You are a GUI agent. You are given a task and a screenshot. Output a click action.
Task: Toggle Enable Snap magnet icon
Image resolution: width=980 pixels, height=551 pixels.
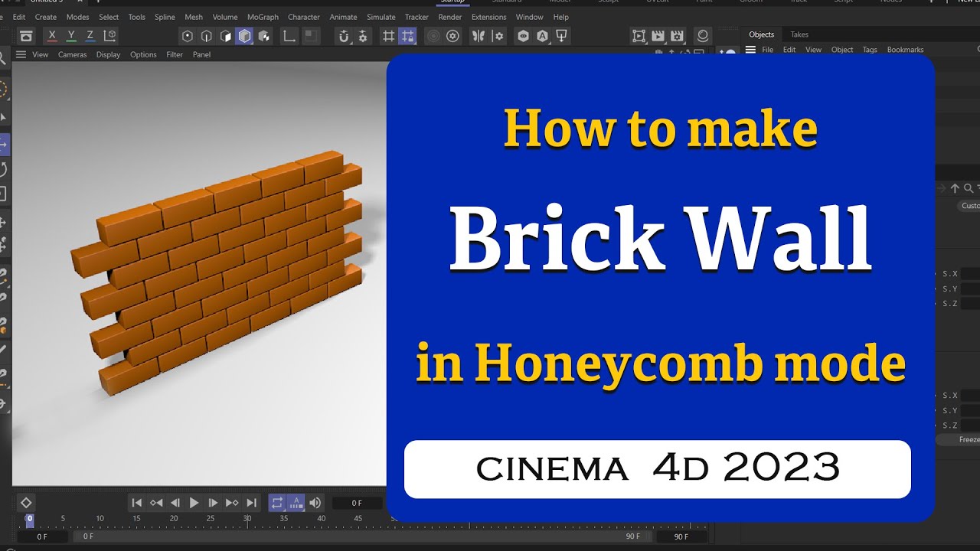point(344,36)
